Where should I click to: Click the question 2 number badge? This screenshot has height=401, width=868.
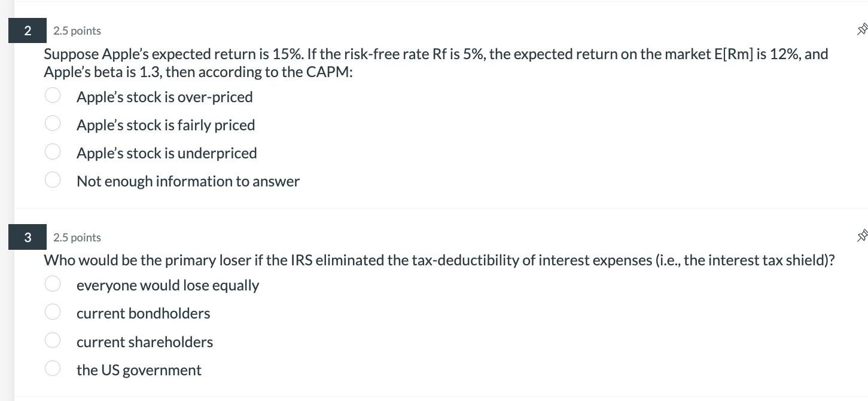tap(27, 30)
